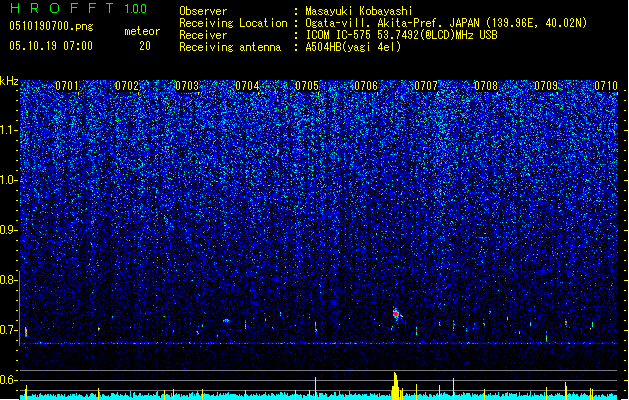
Task: Click the Observer field label
Action: pyautogui.click(x=203, y=11)
